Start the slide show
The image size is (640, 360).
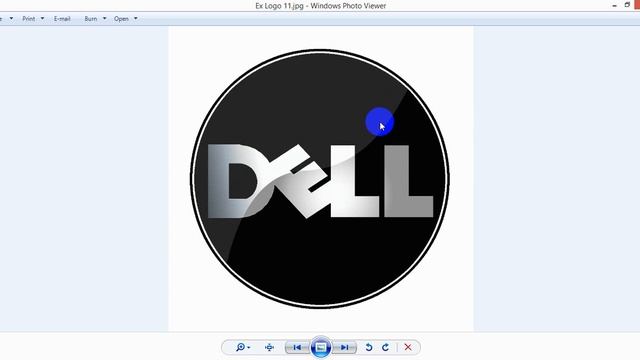point(321,347)
